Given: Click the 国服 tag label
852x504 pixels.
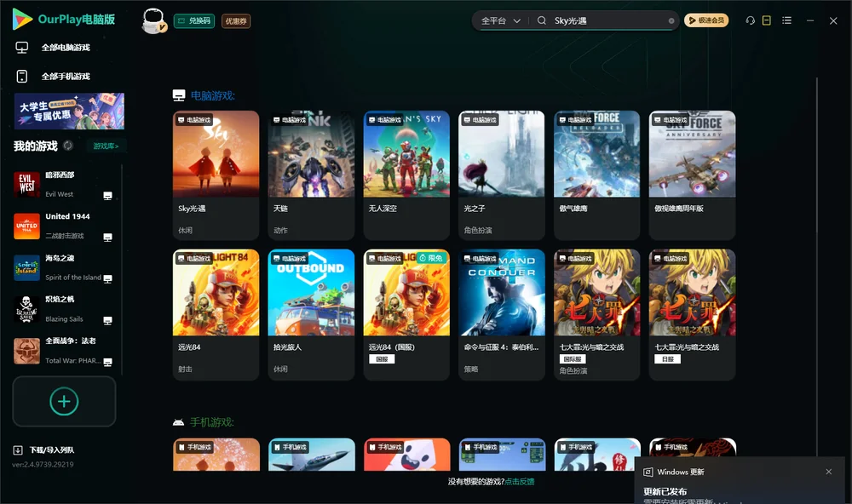Looking at the screenshot, I should [382, 359].
